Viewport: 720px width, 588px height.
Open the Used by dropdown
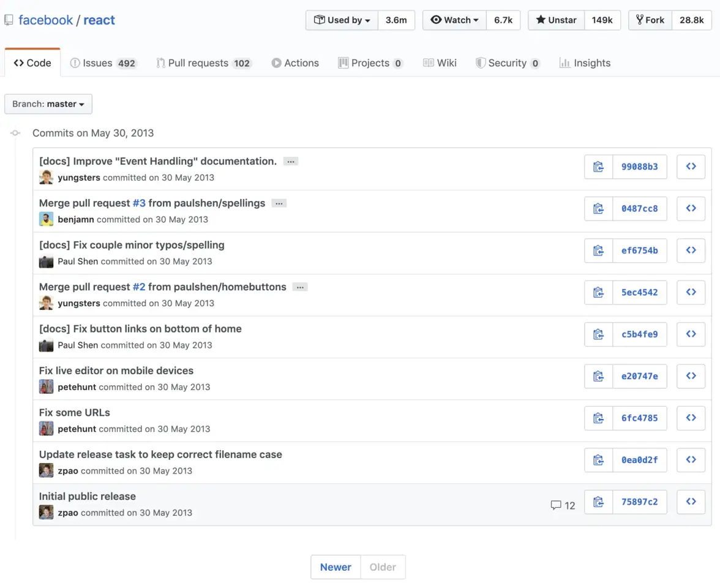[342, 20]
